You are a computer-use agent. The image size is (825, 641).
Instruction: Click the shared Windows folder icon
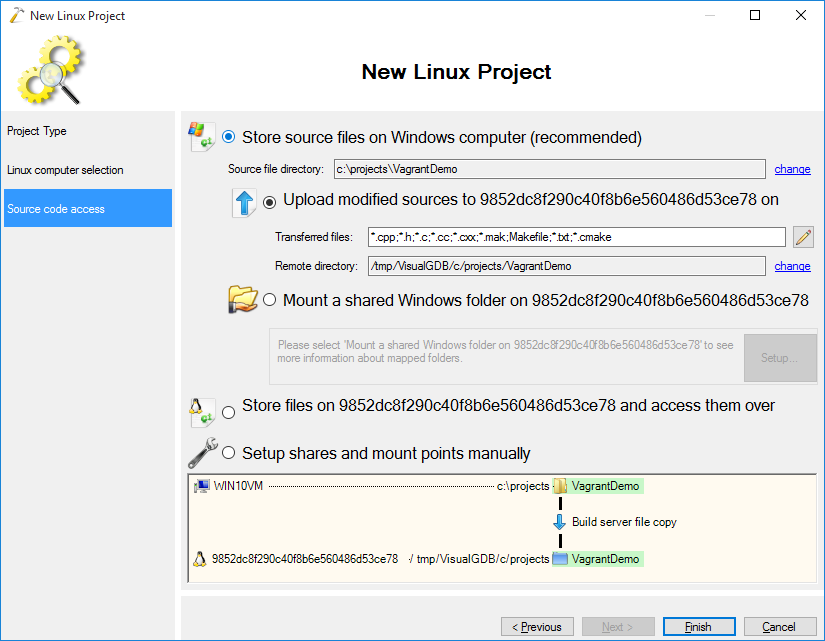click(x=242, y=299)
